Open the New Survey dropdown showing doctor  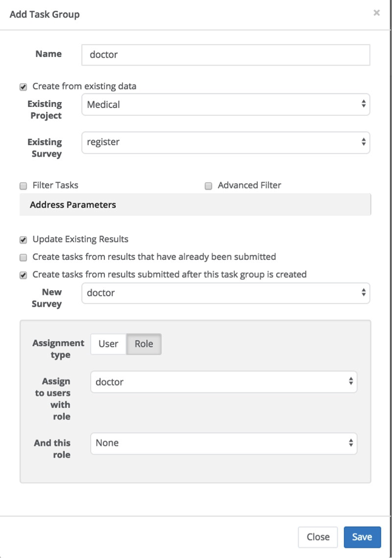click(x=225, y=293)
